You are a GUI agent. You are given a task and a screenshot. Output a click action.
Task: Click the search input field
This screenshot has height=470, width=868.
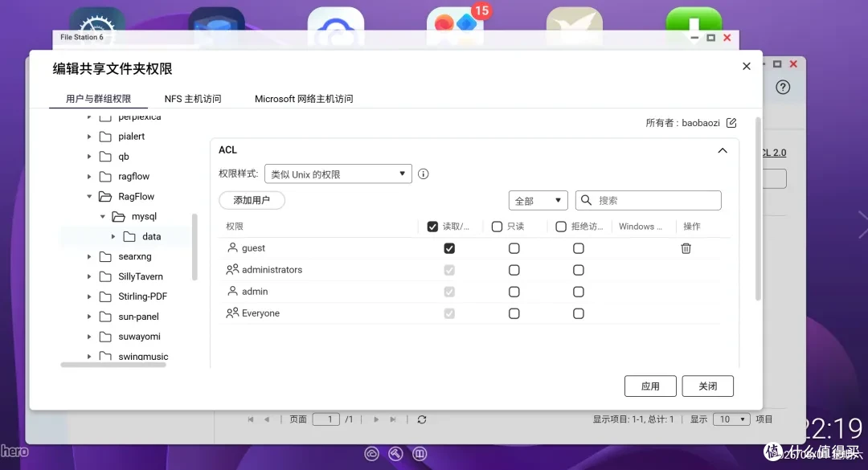649,200
